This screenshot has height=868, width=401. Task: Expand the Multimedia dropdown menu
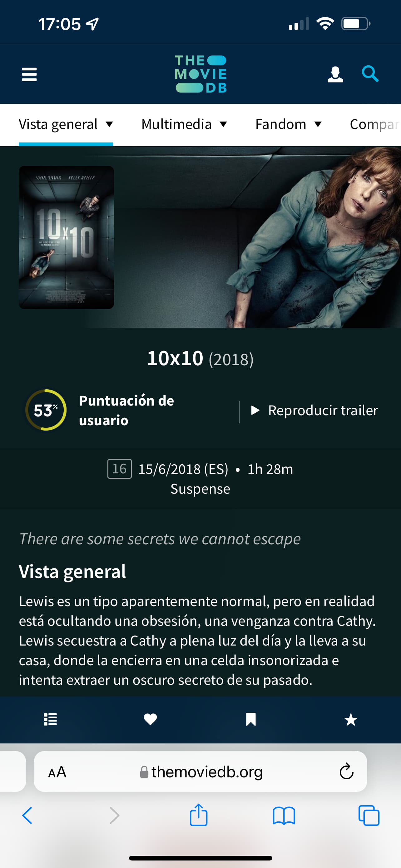tap(184, 124)
